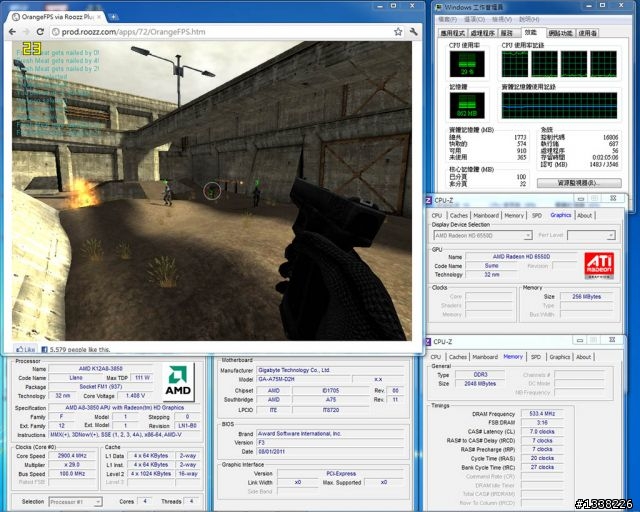
Task: Open Mainboard tab in CPU-Z Graphics window
Action: click(486, 215)
